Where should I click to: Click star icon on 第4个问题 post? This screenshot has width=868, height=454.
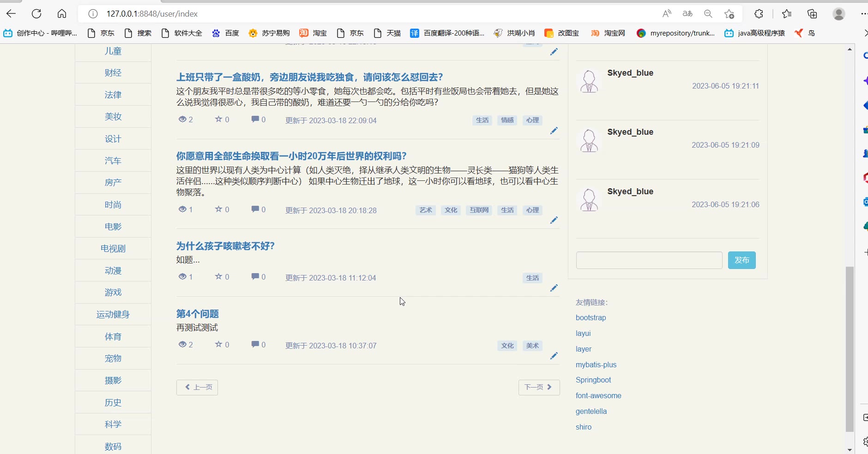click(x=218, y=344)
